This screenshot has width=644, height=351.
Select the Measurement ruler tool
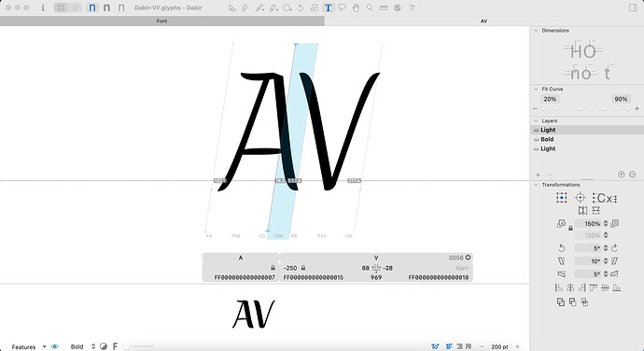(384, 7)
